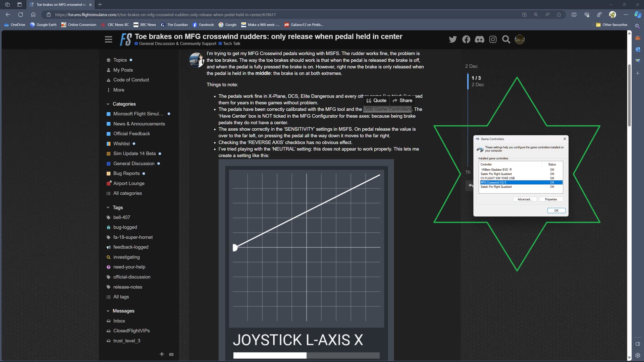The image size is (644, 362).
Task: Open Official Feedback category
Action: click(x=131, y=134)
